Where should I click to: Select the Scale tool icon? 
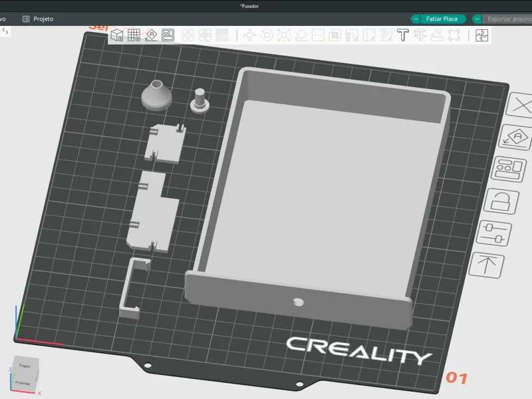pyautogui.click(x=284, y=35)
